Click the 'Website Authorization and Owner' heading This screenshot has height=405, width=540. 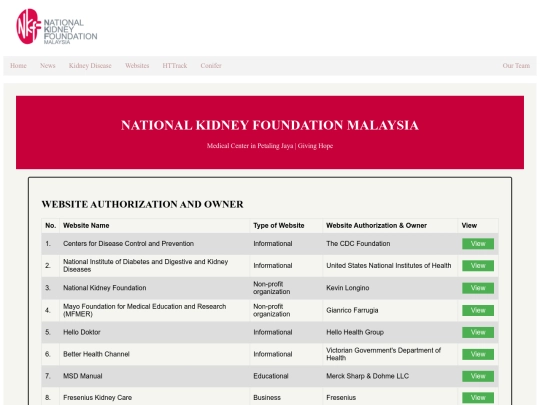[143, 204]
